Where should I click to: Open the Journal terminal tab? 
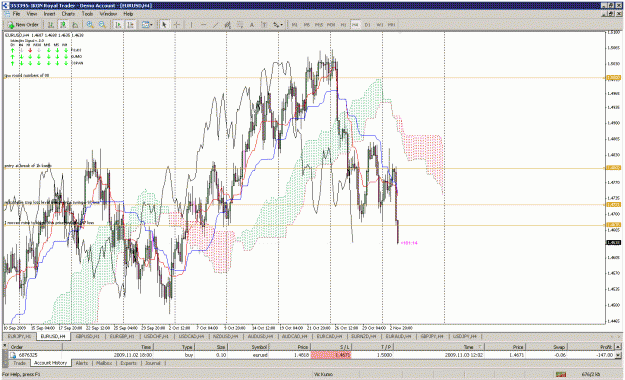(153, 363)
